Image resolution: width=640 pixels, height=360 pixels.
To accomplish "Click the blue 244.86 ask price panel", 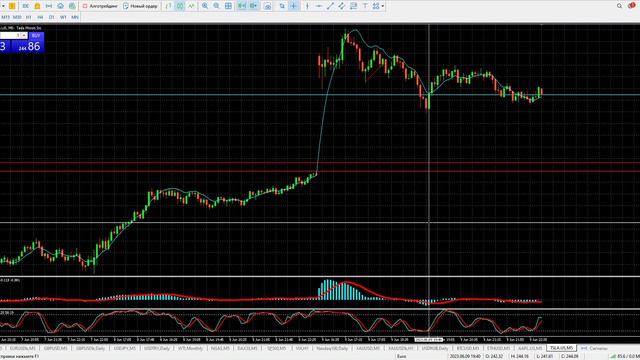I will tap(29, 46).
